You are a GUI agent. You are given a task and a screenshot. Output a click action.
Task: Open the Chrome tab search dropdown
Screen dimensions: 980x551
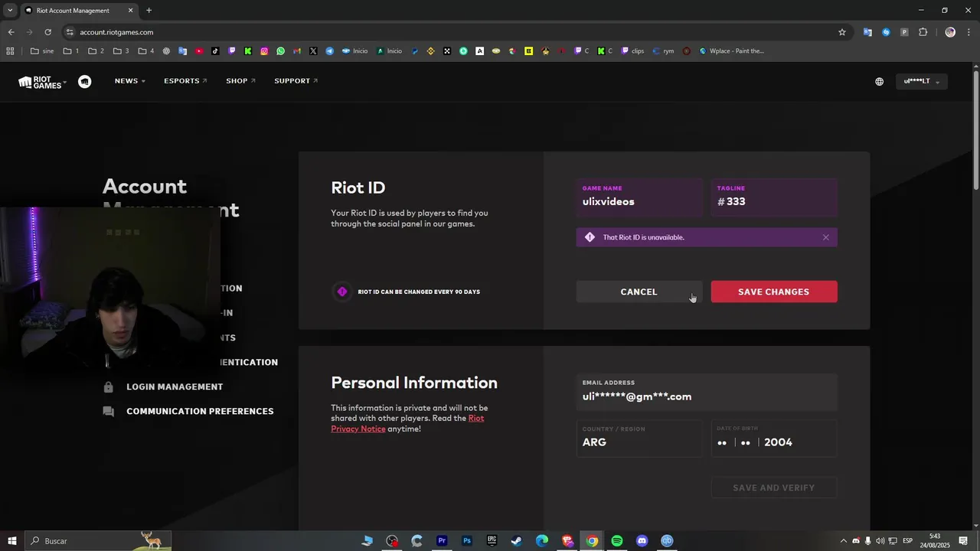(x=10, y=10)
